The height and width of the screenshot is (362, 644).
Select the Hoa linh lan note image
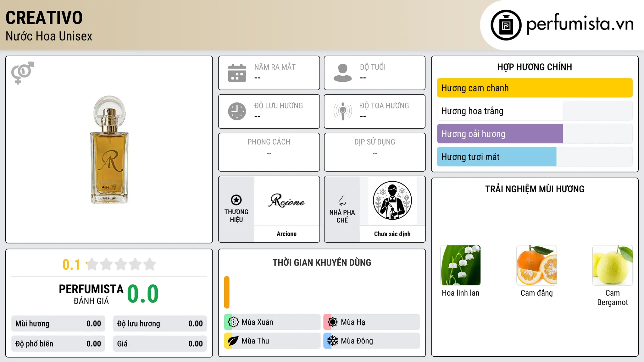(461, 265)
